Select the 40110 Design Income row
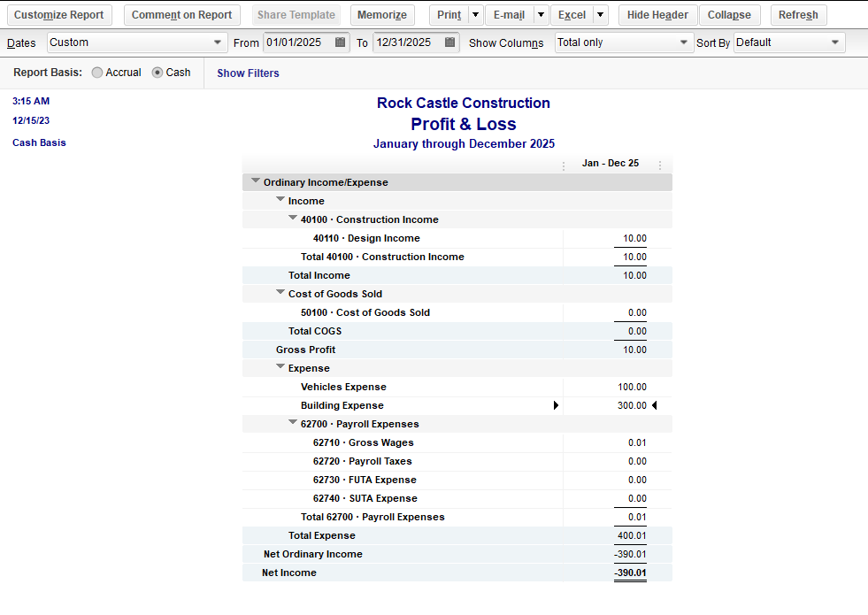Screen dimensions: 868x615 pyautogui.click(x=457, y=239)
